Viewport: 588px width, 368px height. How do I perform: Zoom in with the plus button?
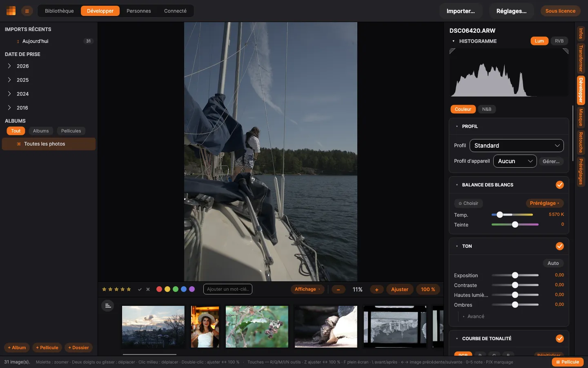(376, 289)
